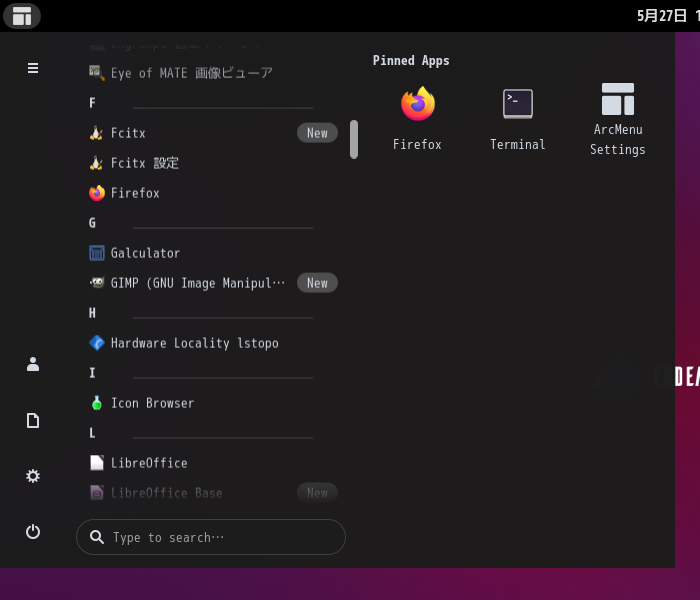Click the 'G' section header letter
Image resolution: width=700 pixels, height=600 pixels.
[x=92, y=223]
